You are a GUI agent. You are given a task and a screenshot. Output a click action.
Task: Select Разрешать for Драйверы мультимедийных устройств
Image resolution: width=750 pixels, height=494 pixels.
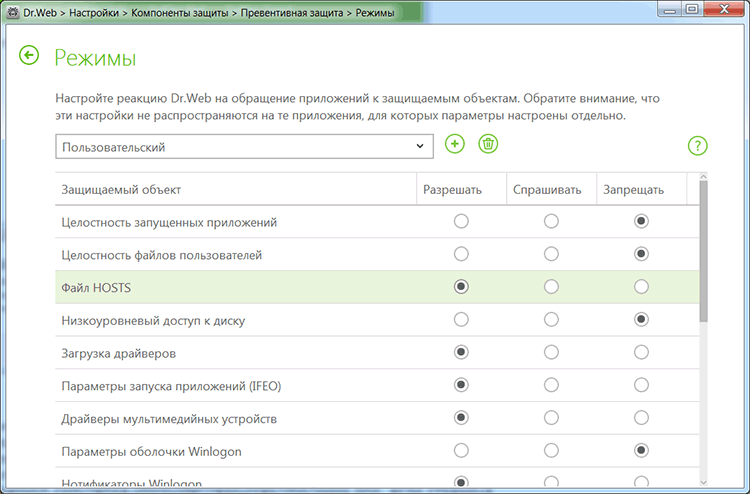point(461,418)
